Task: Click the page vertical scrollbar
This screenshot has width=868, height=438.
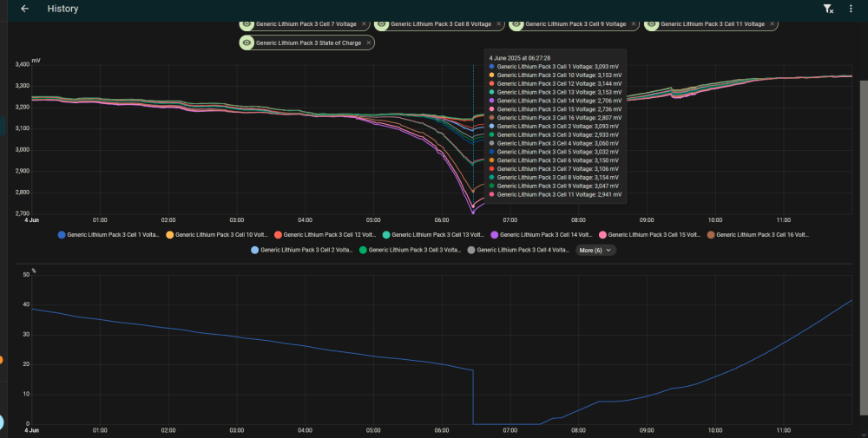Action: coord(864,247)
